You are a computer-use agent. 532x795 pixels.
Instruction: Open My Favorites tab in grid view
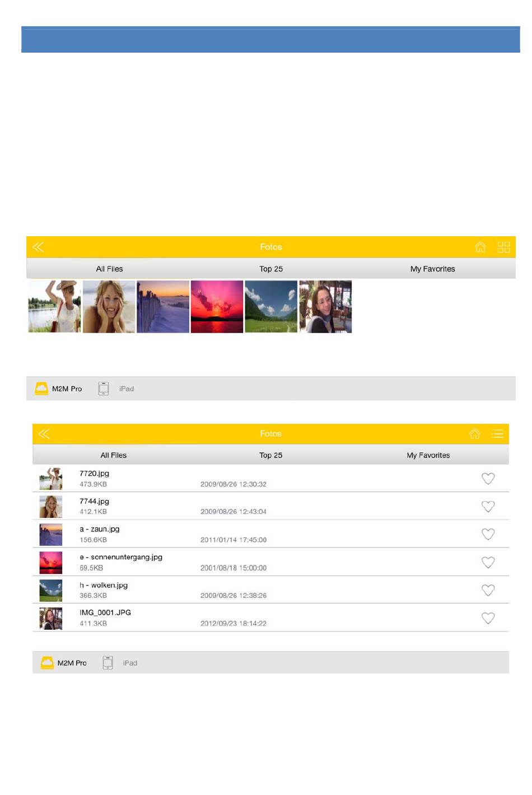pos(432,269)
